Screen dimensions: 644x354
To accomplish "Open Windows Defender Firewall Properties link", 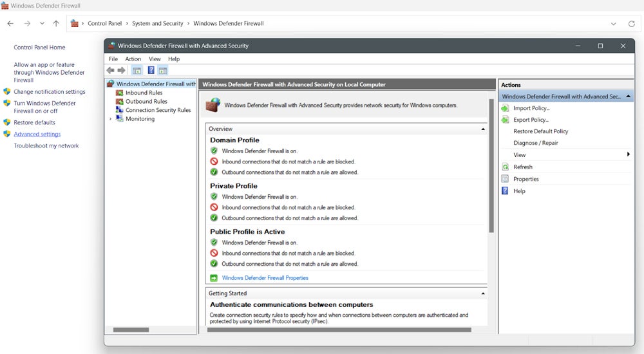I will pyautogui.click(x=265, y=278).
